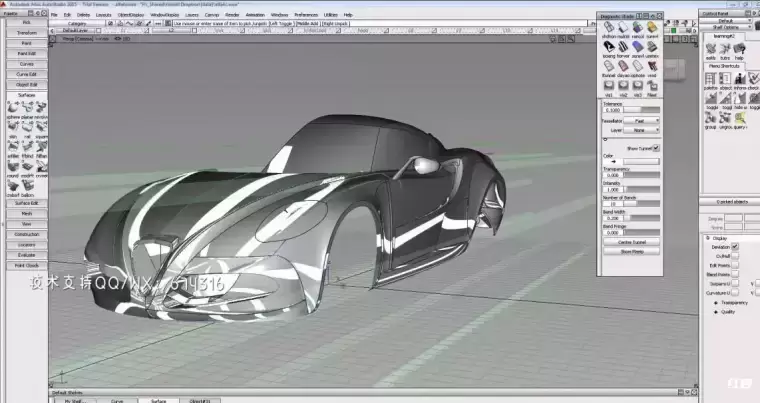The image size is (760, 403).
Task: Adjust the Tolerance slider
Action: click(x=642, y=110)
